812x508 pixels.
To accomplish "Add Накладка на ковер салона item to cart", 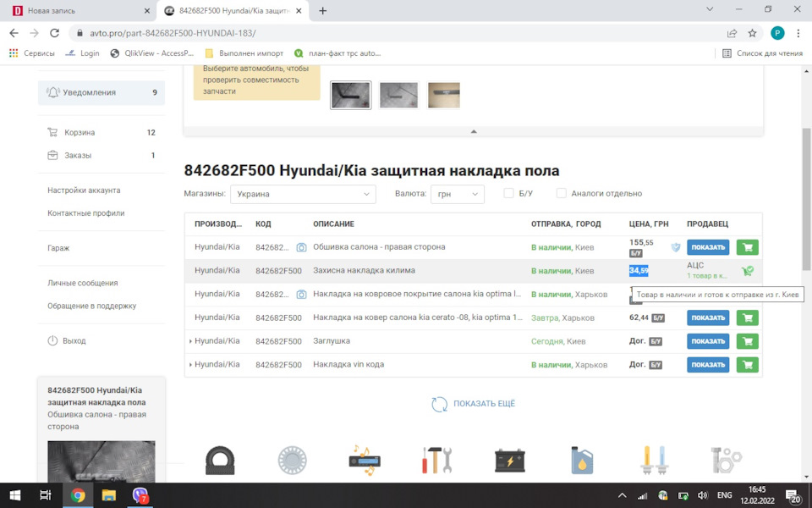I will tap(747, 317).
